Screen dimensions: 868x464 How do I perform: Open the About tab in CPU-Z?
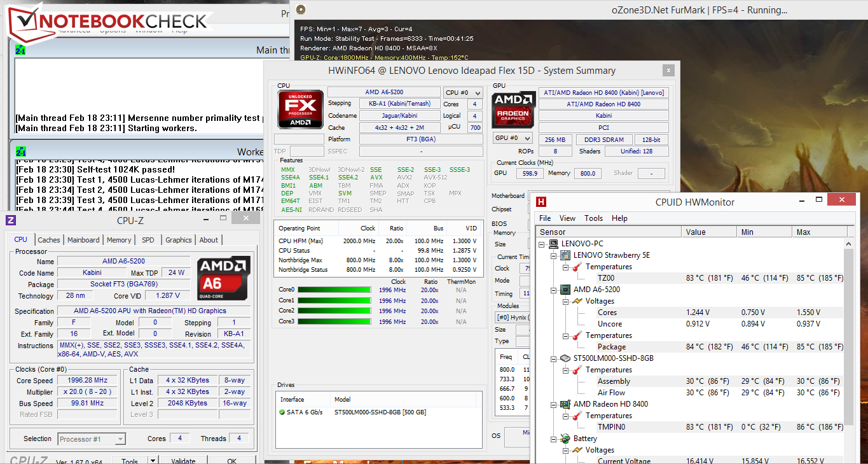209,240
